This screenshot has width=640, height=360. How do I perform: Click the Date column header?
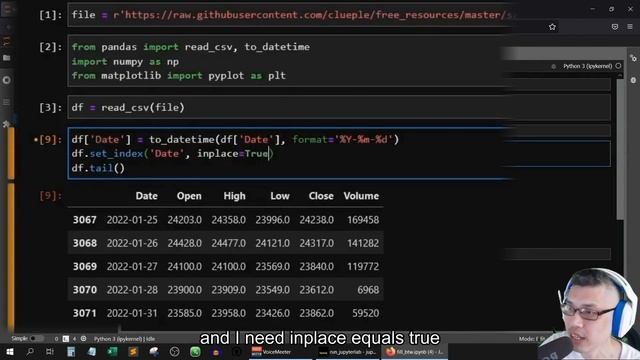[147, 196]
